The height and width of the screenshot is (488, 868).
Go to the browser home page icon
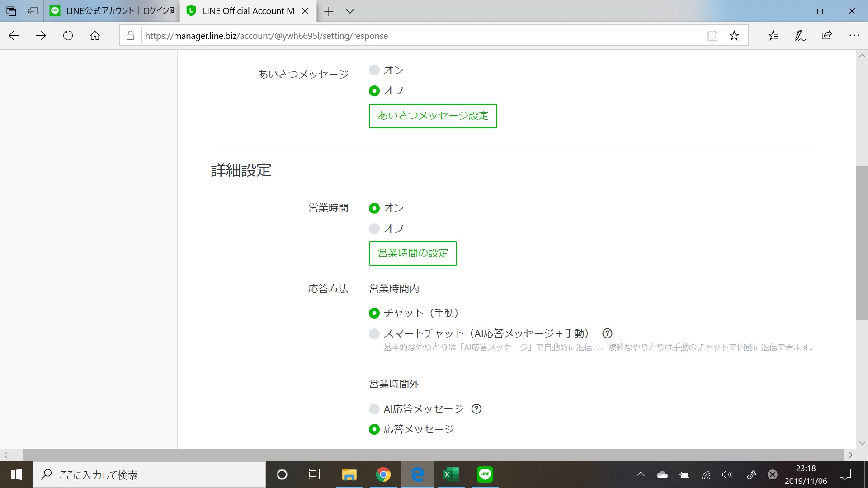click(95, 36)
